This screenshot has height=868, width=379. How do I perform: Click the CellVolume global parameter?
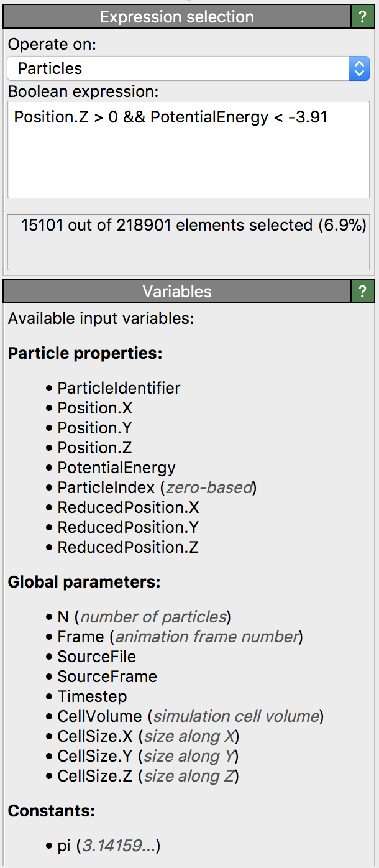[101, 716]
